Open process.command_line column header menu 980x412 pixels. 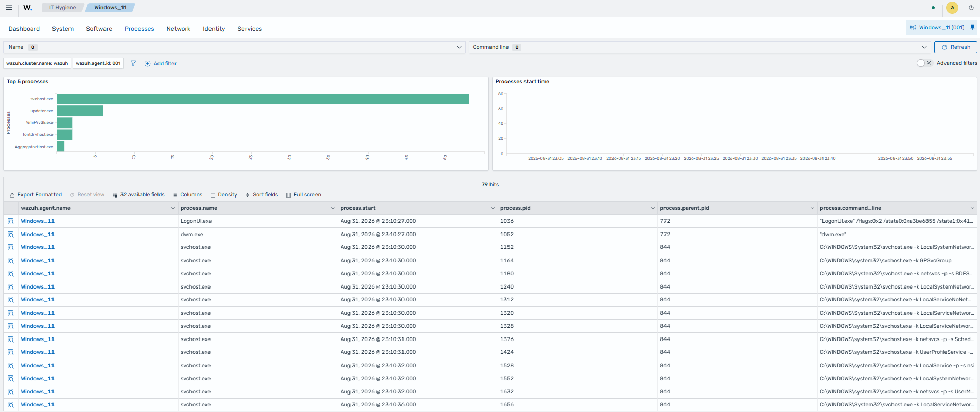972,208
